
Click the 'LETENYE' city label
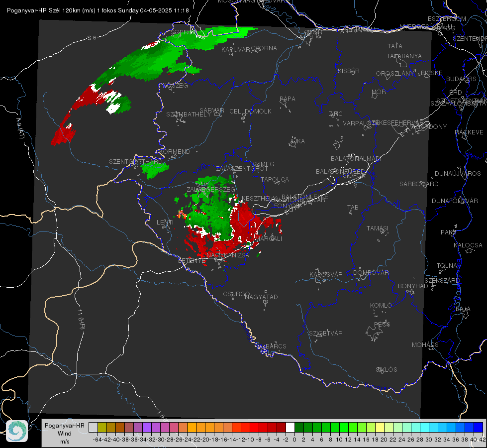coord(192,261)
